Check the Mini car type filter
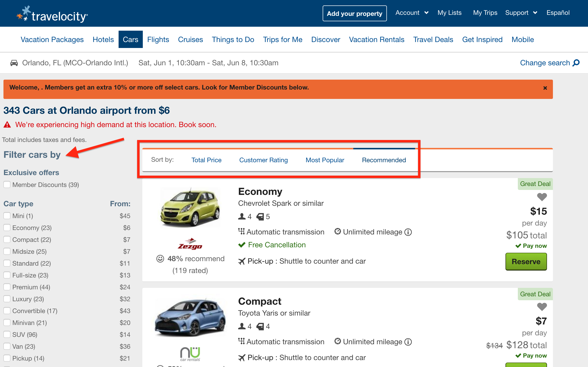 (7, 216)
